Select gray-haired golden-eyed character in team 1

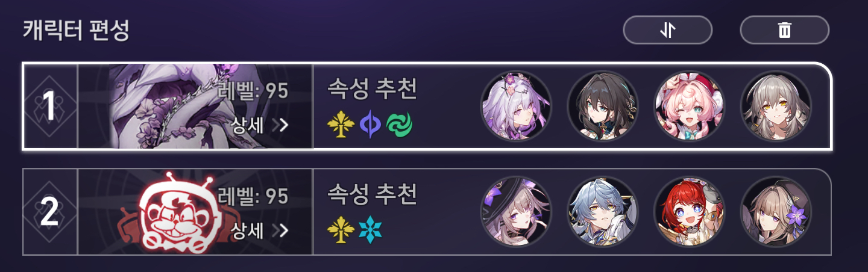tap(776, 107)
